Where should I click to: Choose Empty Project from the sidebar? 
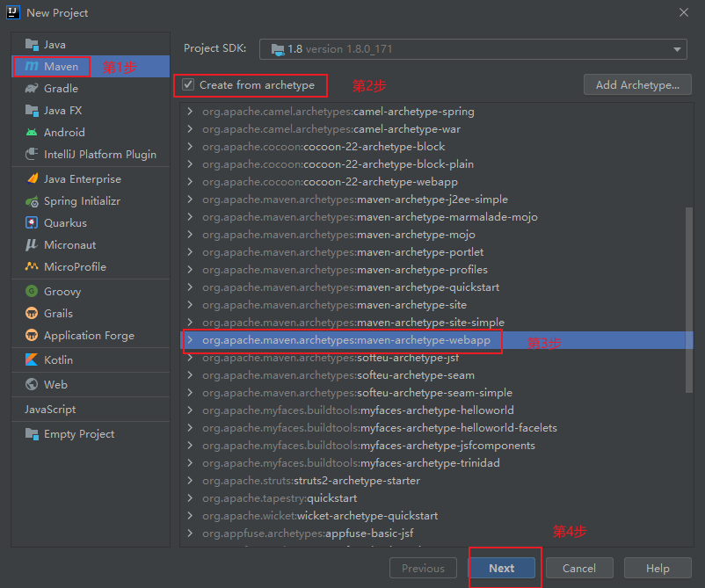(78, 434)
